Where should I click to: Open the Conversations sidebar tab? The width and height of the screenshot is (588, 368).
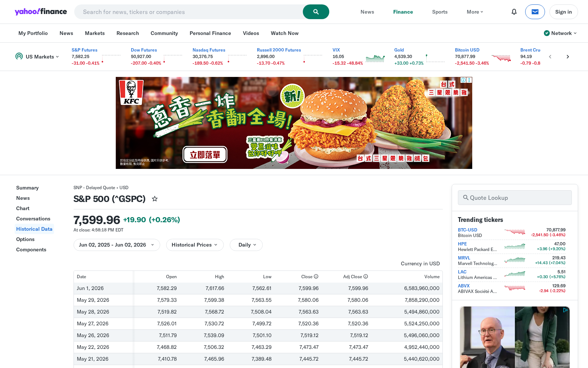[x=33, y=219]
